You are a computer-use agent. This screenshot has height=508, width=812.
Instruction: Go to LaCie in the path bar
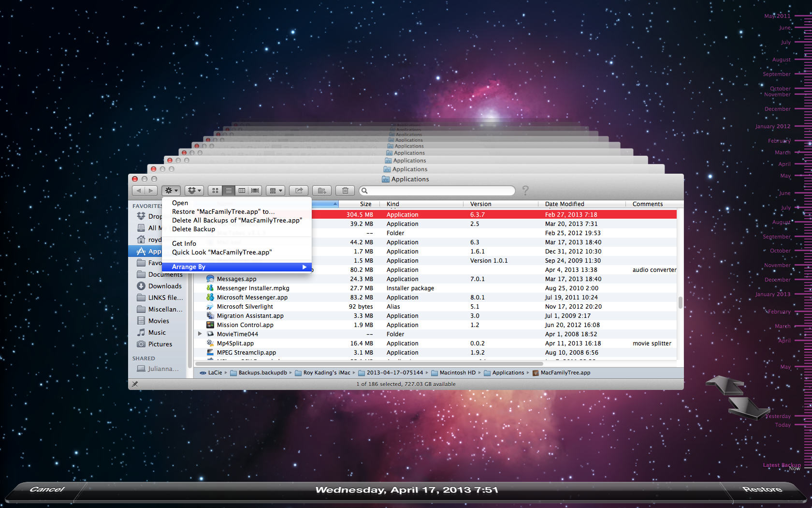[x=211, y=373]
